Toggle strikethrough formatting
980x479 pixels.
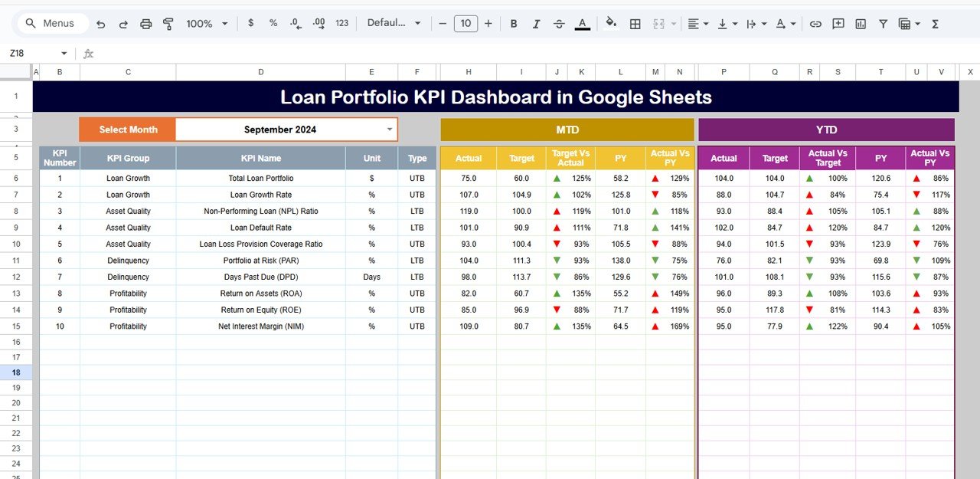point(559,24)
